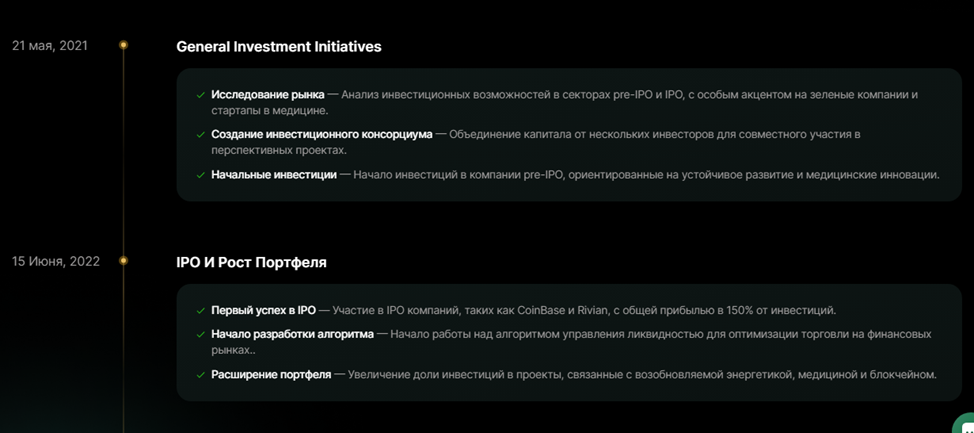The image size is (974, 433).
Task: Click the bold text Первый успех в IPO
Action: click(263, 311)
